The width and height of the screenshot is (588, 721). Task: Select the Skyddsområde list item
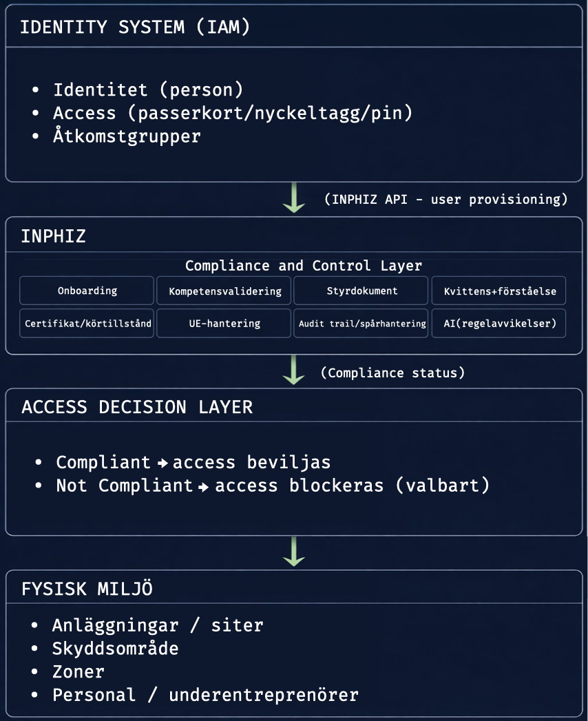116,649
